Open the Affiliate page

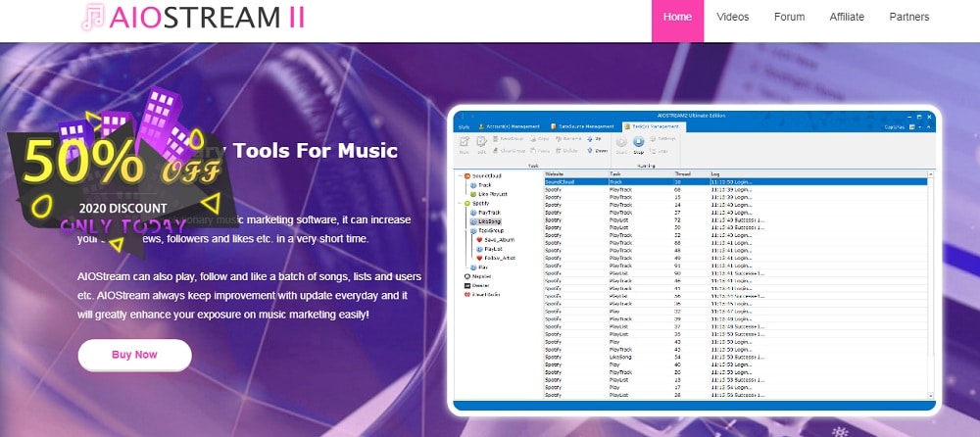[x=847, y=17]
